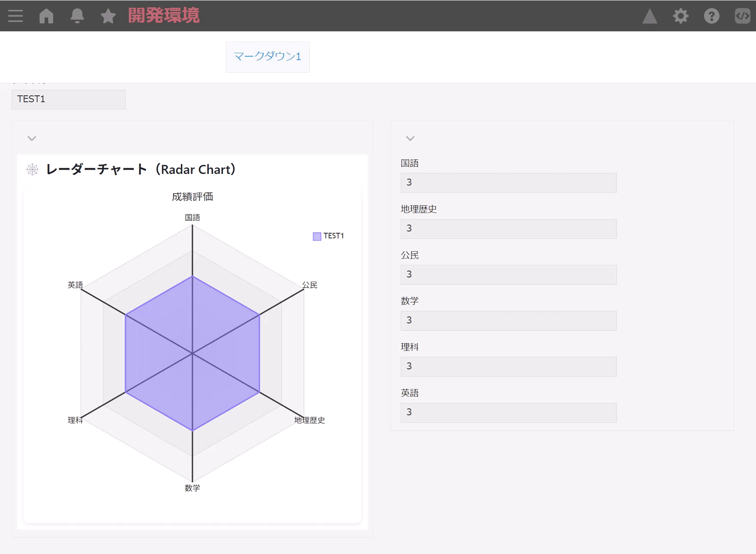Open the help question mark icon

pos(711,16)
